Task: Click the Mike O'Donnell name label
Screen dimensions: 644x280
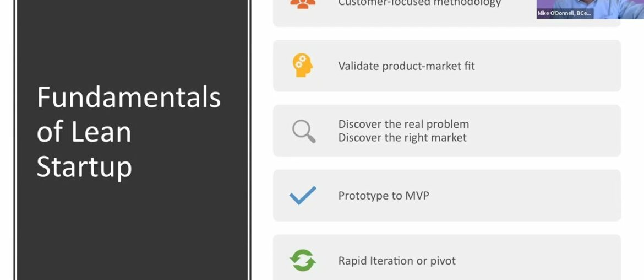Action: click(x=565, y=14)
